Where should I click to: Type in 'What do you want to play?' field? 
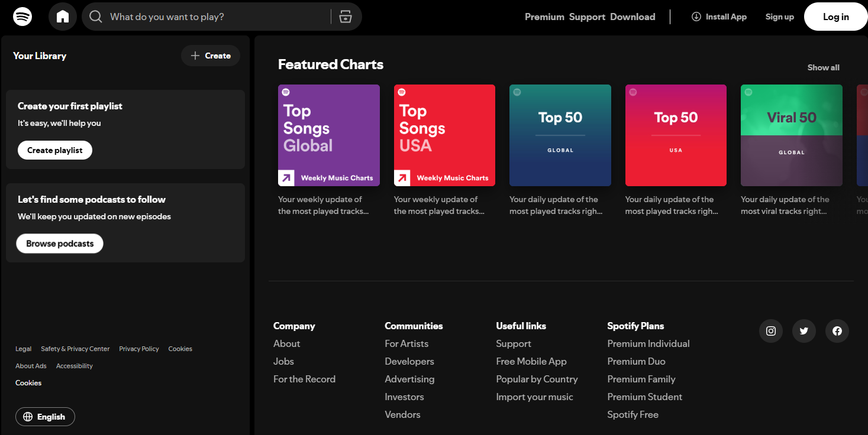[x=222, y=17]
